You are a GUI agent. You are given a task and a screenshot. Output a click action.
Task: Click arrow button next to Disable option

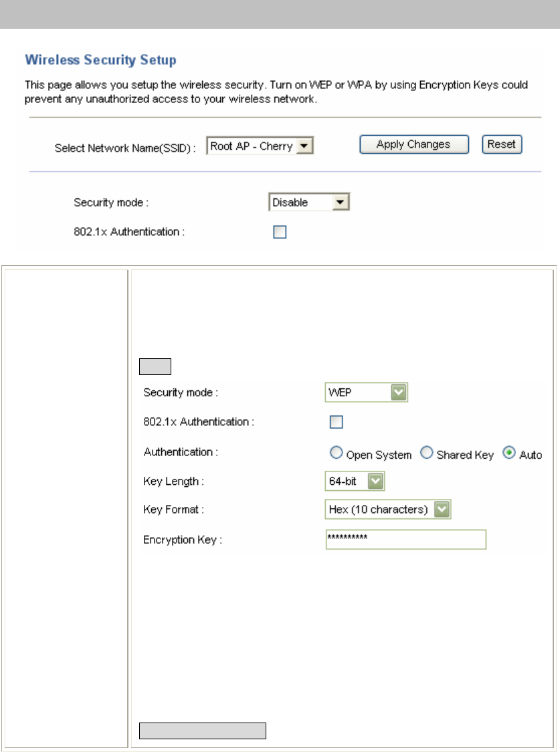click(x=340, y=202)
